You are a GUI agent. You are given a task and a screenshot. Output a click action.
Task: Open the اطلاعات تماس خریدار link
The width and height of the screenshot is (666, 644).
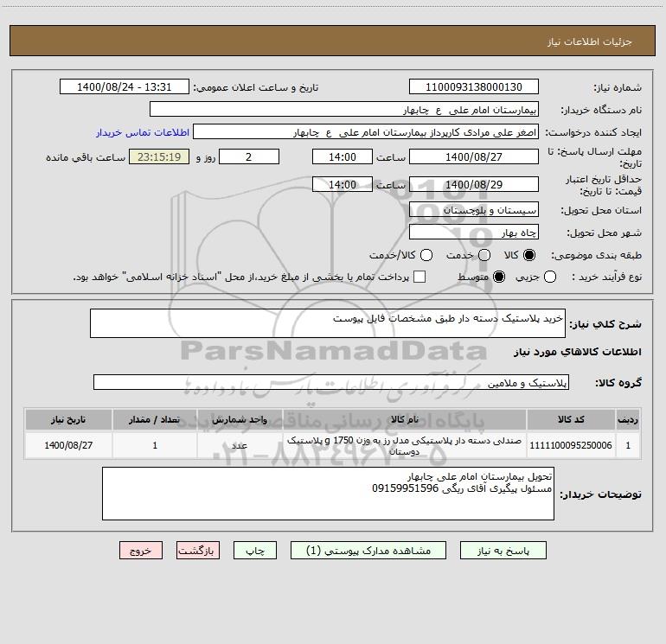pyautogui.click(x=143, y=132)
